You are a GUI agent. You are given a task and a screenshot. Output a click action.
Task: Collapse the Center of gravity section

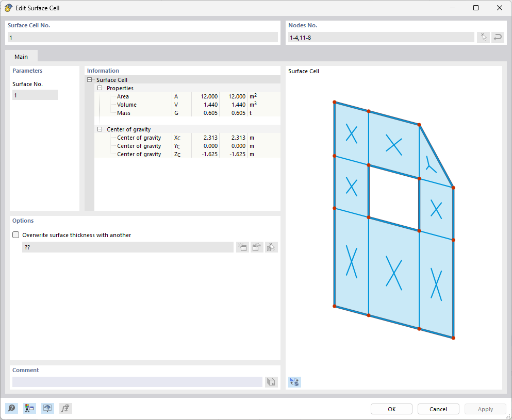100,129
